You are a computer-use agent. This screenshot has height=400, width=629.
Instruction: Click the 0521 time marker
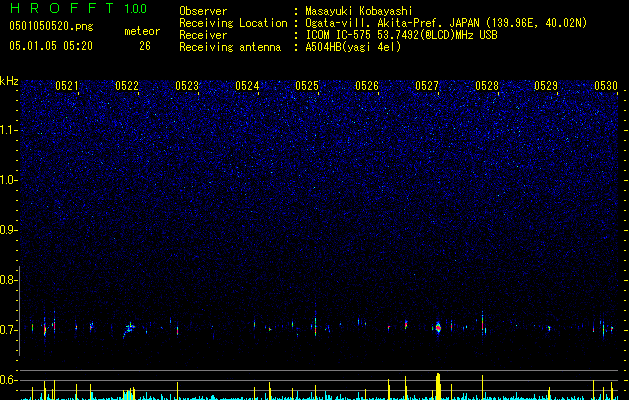pyautogui.click(x=67, y=85)
